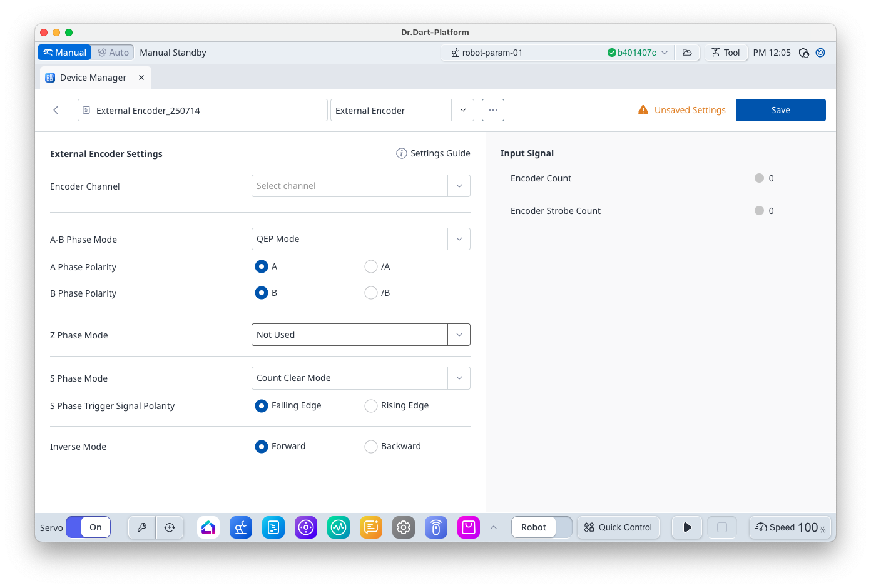Toggle the Servo On switch

(x=88, y=527)
